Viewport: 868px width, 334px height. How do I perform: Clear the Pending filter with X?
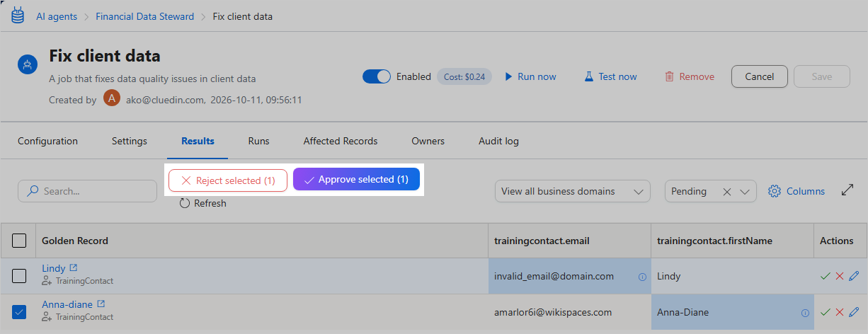(726, 191)
